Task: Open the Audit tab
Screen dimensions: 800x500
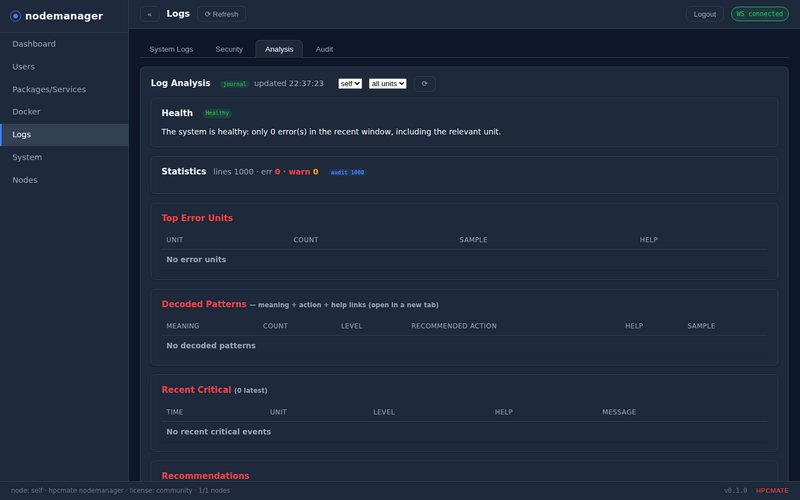Action: pos(324,49)
